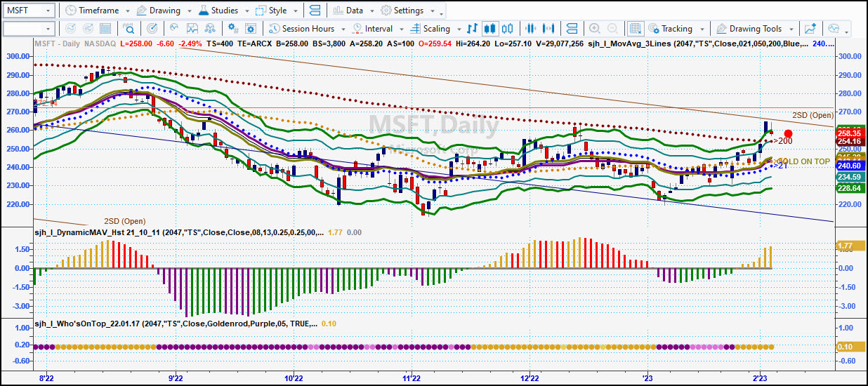Open second toolbar overflow options arrow
This screenshot has height=386, width=868.
[x=848, y=32]
